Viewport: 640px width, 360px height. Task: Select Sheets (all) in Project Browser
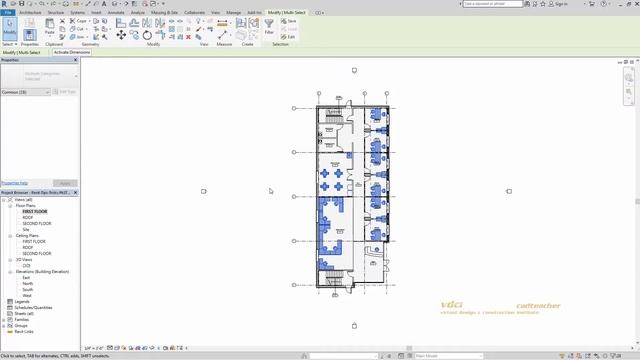click(24, 314)
